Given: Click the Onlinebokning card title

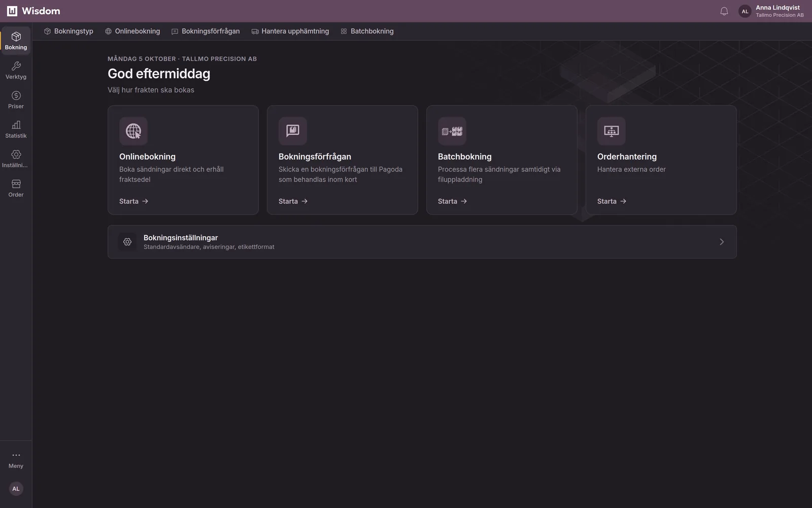Looking at the screenshot, I should tap(147, 156).
